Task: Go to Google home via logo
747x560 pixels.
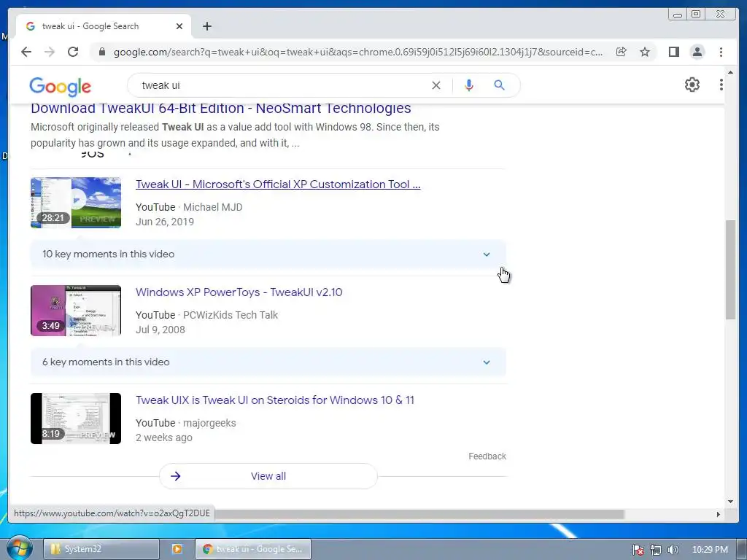Action: 60,86
